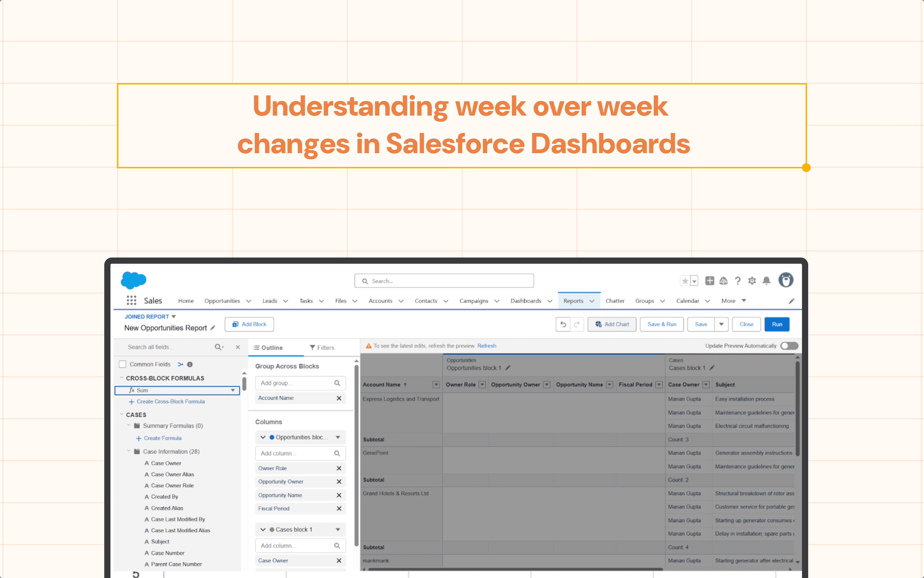Remove the Case Owner column

[339, 560]
